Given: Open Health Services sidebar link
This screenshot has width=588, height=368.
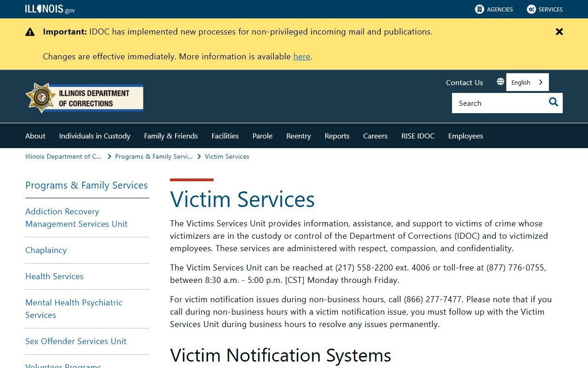Looking at the screenshot, I should tap(54, 276).
